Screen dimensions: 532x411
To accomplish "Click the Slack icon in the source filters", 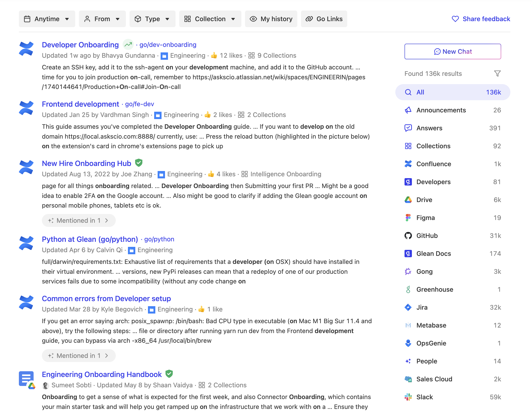I will [408, 397].
